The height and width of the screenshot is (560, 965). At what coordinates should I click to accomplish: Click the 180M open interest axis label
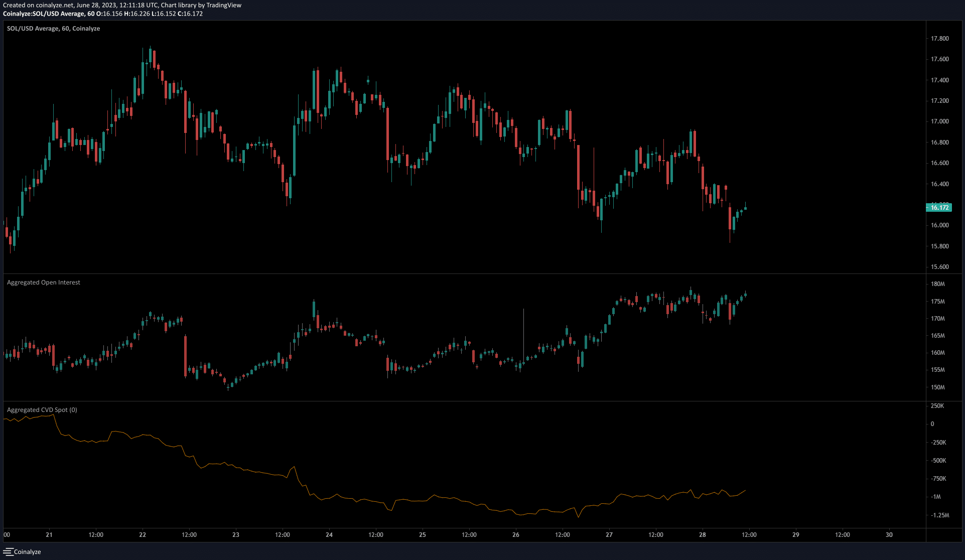[937, 284]
